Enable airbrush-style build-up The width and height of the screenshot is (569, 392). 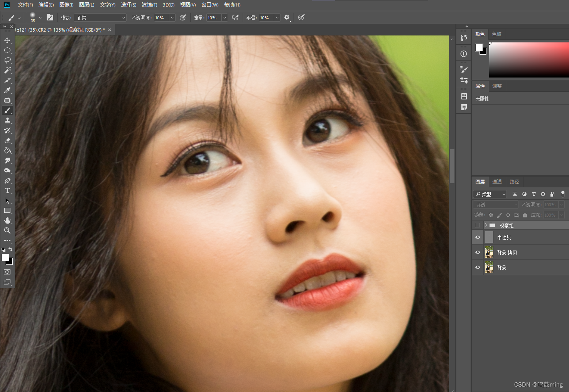(x=235, y=18)
